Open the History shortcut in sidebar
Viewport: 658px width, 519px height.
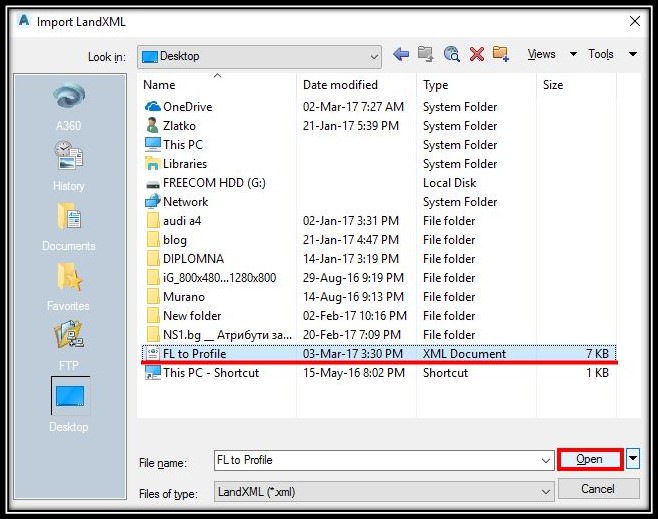pyautogui.click(x=69, y=167)
